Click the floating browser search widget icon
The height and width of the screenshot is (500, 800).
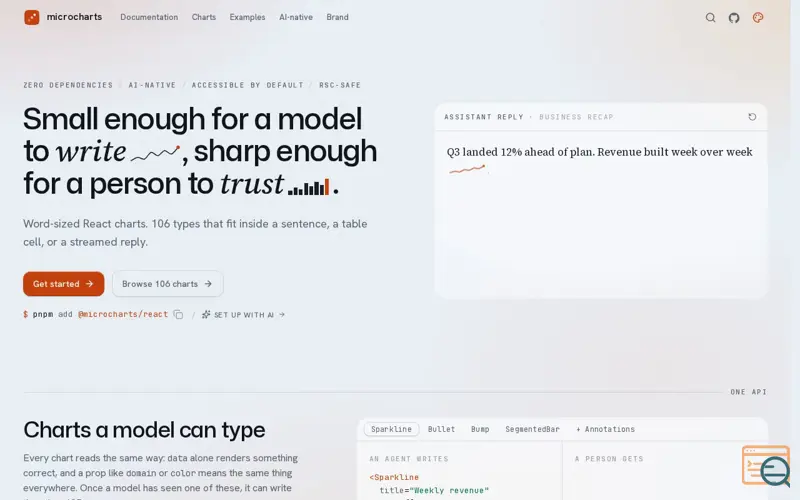click(766, 466)
